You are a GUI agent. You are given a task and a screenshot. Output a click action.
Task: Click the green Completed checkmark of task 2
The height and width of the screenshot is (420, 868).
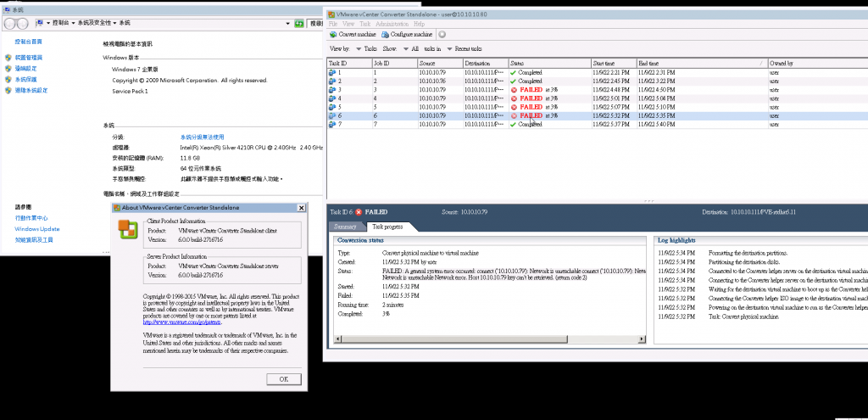(513, 81)
